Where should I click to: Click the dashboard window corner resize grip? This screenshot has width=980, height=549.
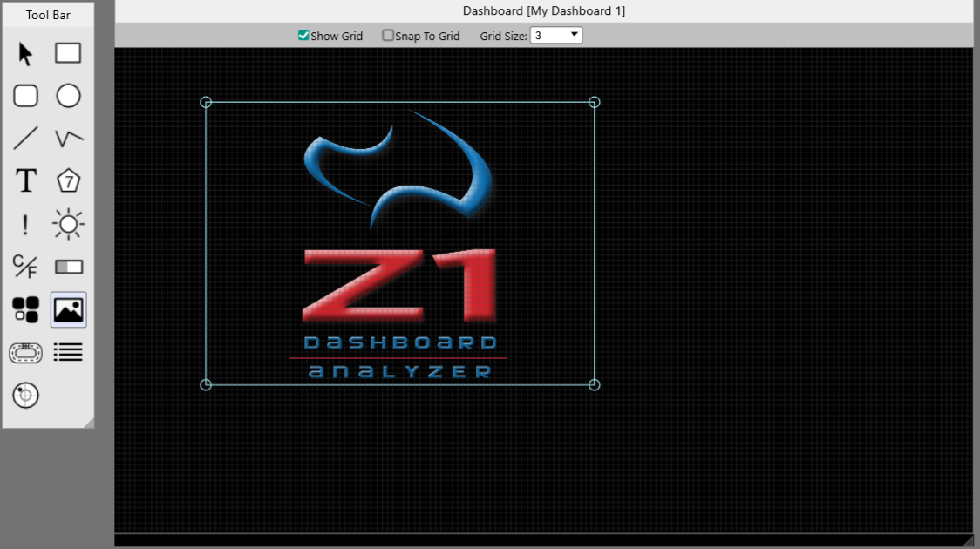point(968,541)
